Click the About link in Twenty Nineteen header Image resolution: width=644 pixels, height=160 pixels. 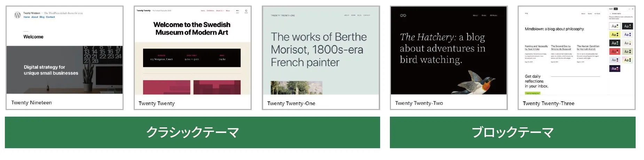(x=35, y=17)
